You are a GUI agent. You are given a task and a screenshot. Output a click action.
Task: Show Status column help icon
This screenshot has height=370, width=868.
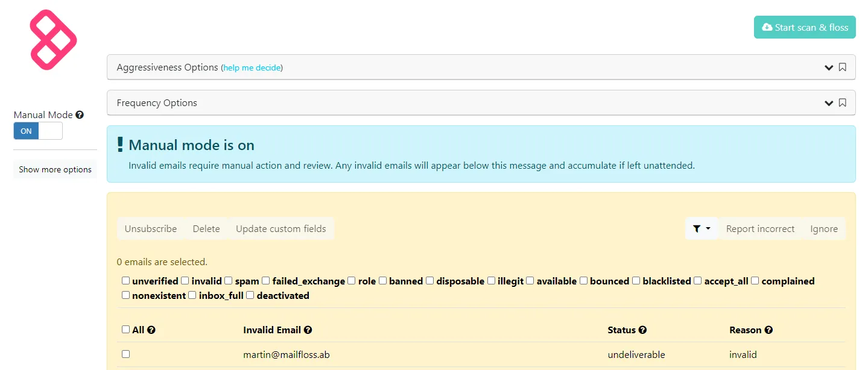pyautogui.click(x=642, y=330)
